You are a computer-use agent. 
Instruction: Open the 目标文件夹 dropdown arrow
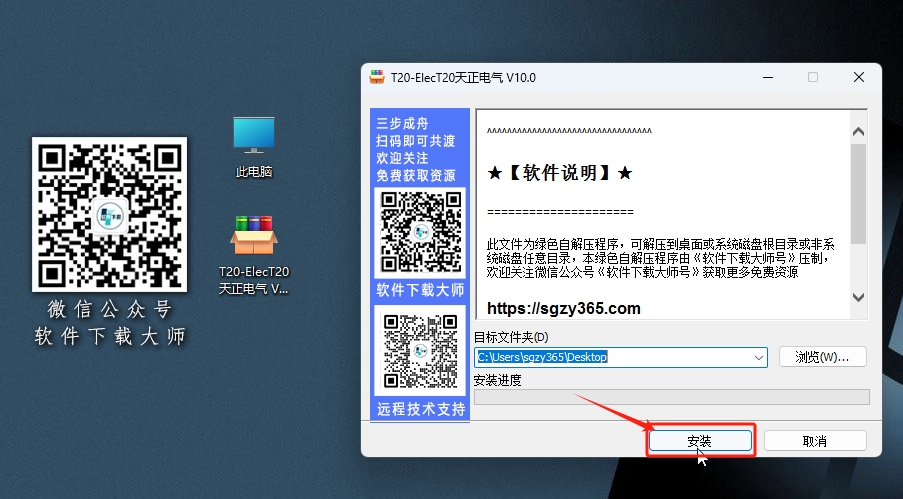[758, 357]
